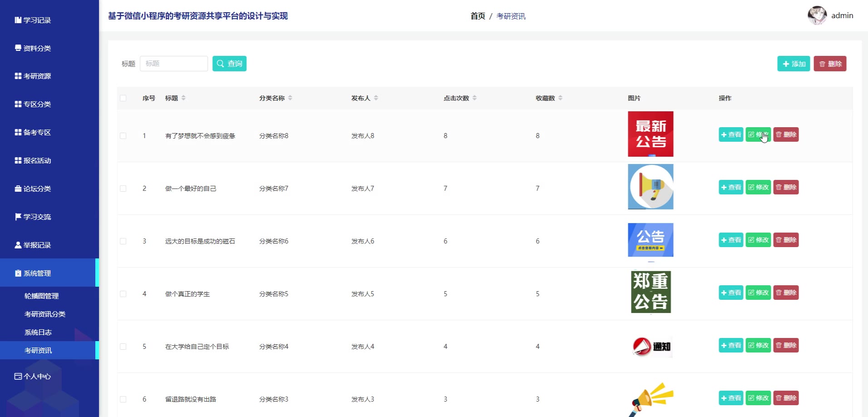The image size is (868, 417).
Task: Click the 郑重公告 thumbnail image
Action: coord(651,292)
